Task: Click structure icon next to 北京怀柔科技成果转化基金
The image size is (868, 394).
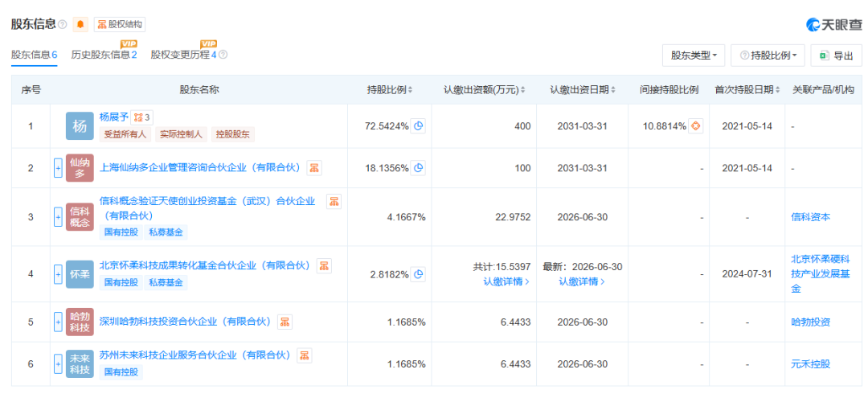Action: pyautogui.click(x=324, y=265)
